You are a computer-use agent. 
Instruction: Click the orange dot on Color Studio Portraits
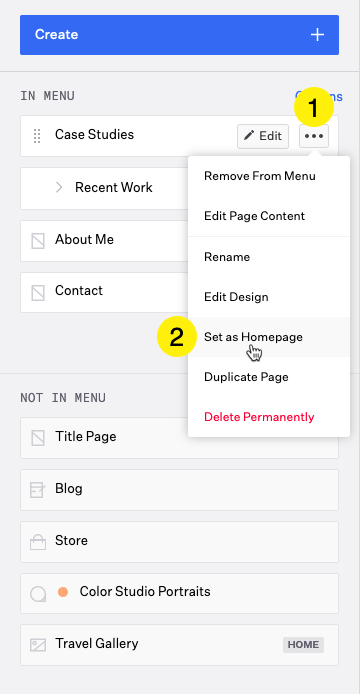[63, 592]
